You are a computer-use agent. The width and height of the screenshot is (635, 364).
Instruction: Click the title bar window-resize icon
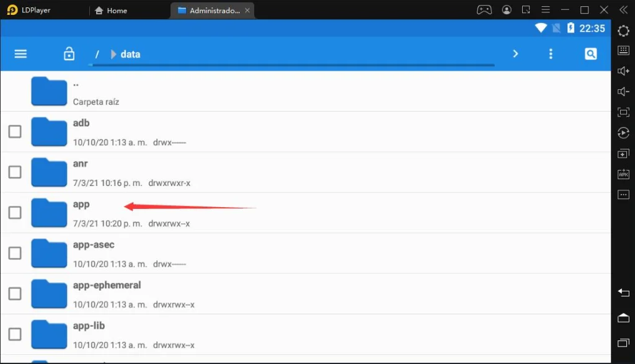[x=526, y=10]
